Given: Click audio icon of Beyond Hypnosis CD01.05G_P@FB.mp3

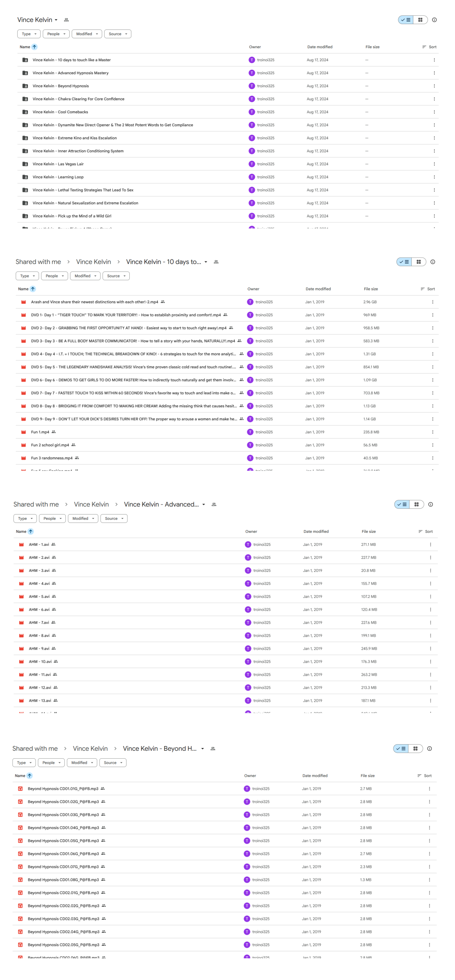Looking at the screenshot, I should click(x=20, y=841).
